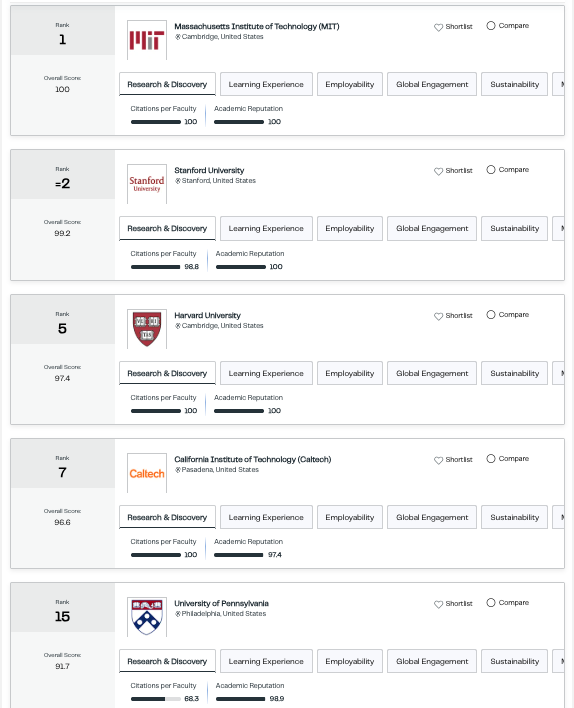Open Massachusetts Institute of Technology link
574x708 pixels.
tap(257, 26)
